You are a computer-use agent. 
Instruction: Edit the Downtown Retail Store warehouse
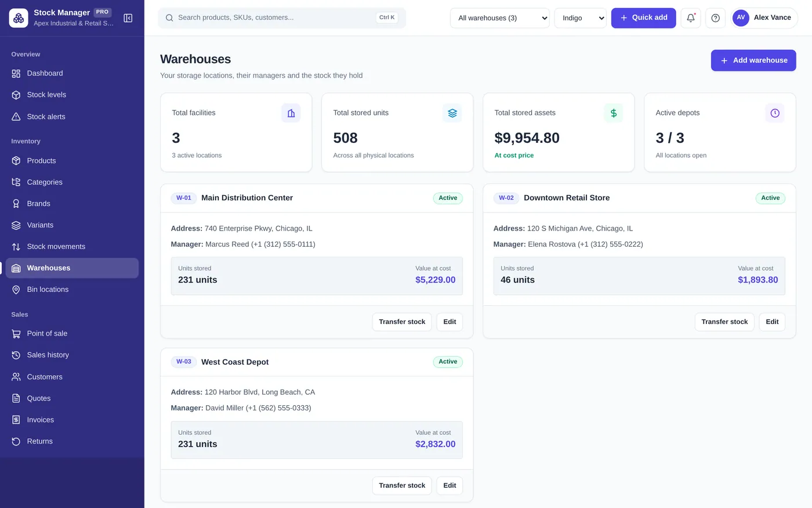(x=772, y=322)
